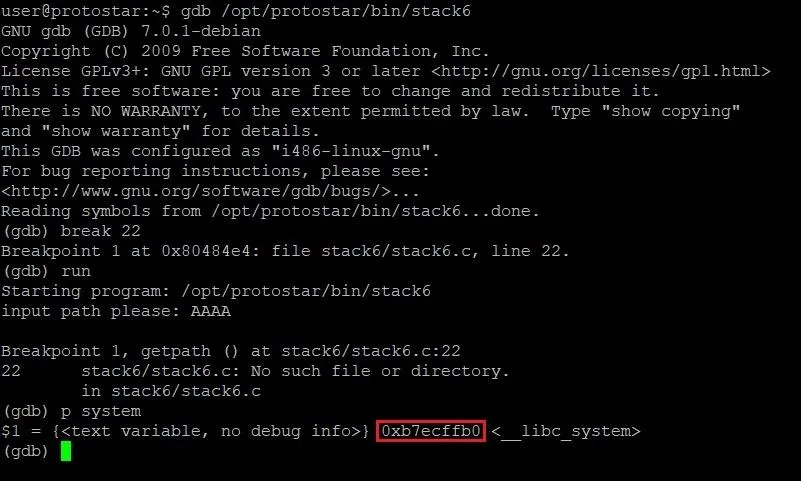Viewport: 801px width, 481px height.
Task: Click the 'No such file or directory' message
Action: coord(380,371)
